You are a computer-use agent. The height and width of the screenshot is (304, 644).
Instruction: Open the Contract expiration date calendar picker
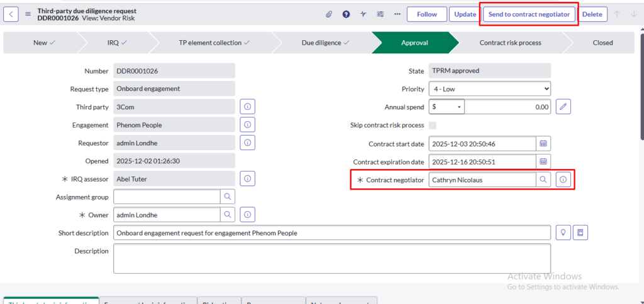click(x=543, y=161)
